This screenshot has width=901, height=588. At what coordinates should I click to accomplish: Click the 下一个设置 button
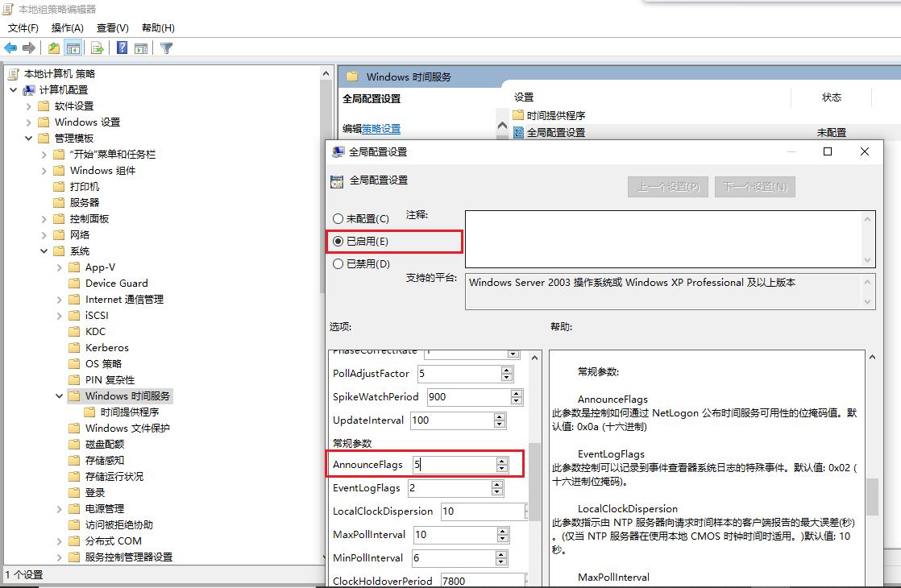click(754, 186)
